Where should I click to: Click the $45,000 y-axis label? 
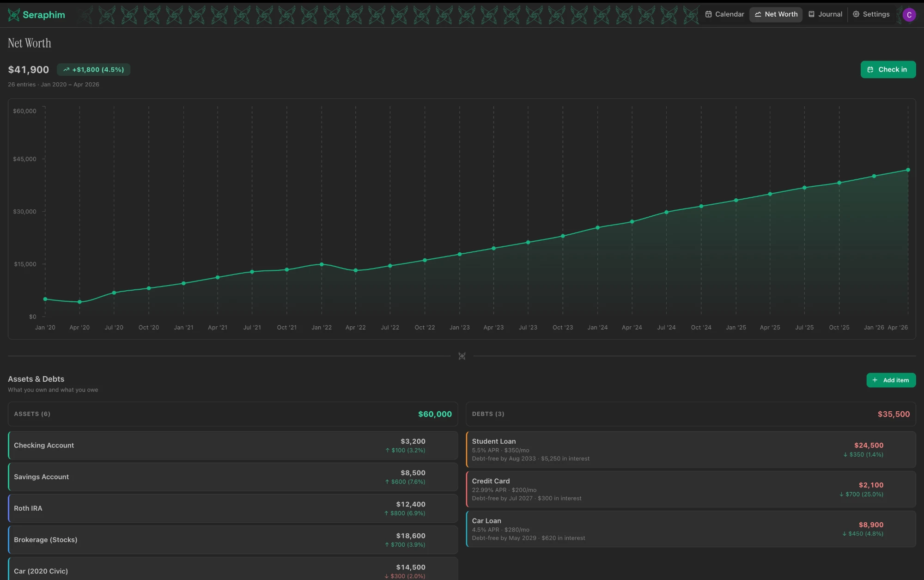[x=24, y=159]
